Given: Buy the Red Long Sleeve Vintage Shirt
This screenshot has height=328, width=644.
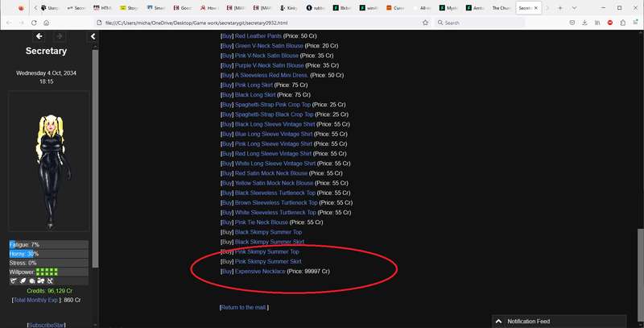Looking at the screenshot, I should pos(227,154).
